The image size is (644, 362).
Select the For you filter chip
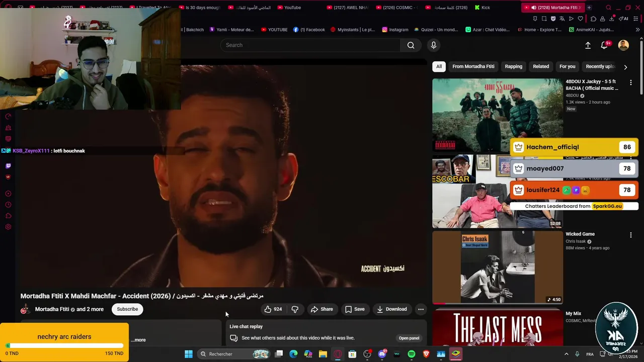click(x=568, y=66)
